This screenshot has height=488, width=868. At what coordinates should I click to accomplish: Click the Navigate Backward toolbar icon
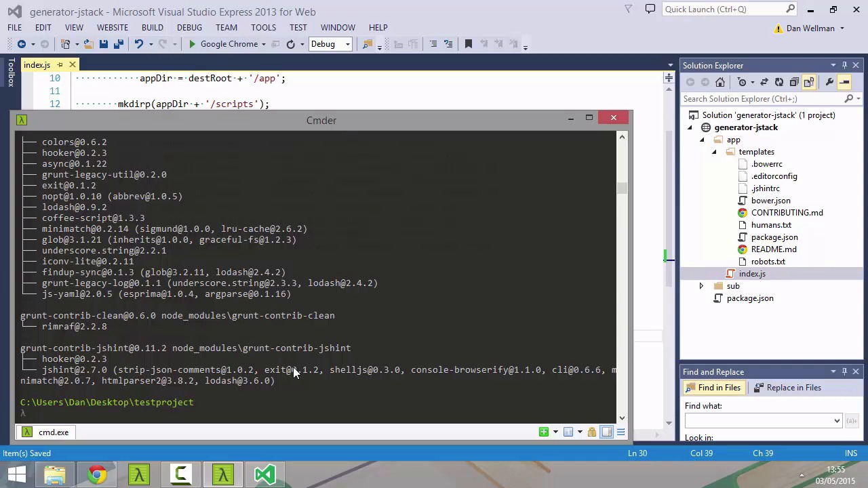coord(22,44)
